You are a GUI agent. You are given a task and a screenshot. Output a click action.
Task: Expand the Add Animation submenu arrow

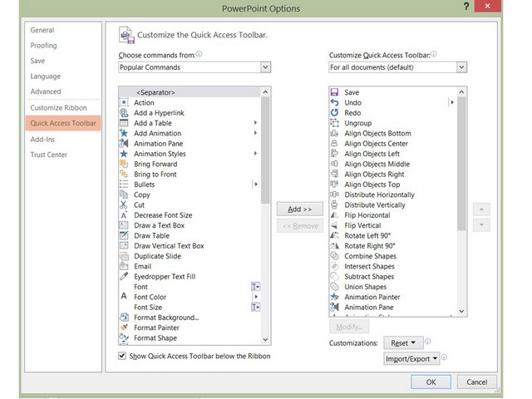(x=255, y=133)
